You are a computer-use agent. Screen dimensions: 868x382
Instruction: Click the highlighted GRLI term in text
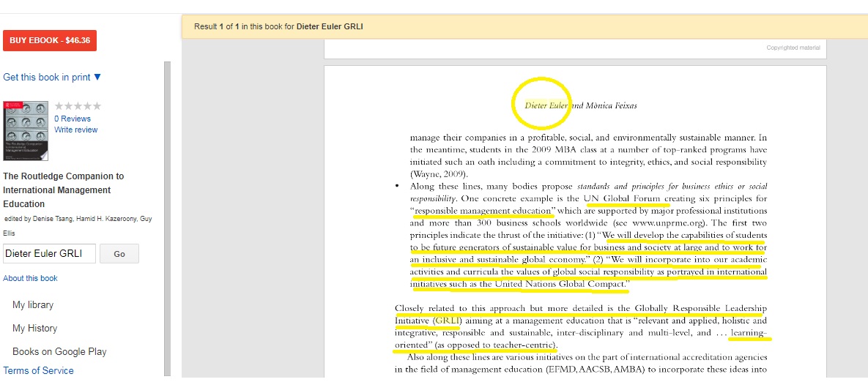pos(448,321)
